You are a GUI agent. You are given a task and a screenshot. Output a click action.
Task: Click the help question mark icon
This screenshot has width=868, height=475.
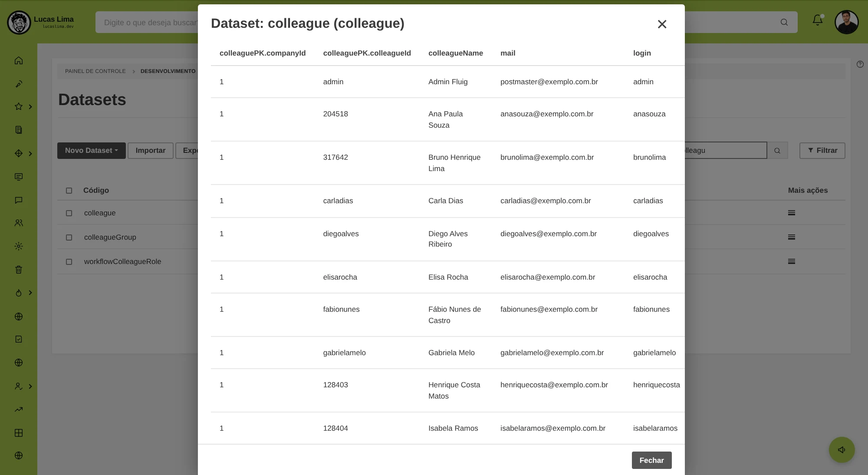pyautogui.click(x=860, y=64)
